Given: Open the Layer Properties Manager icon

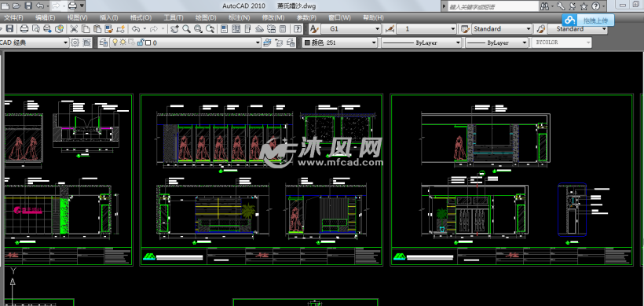Looking at the screenshot, I should click(103, 42).
